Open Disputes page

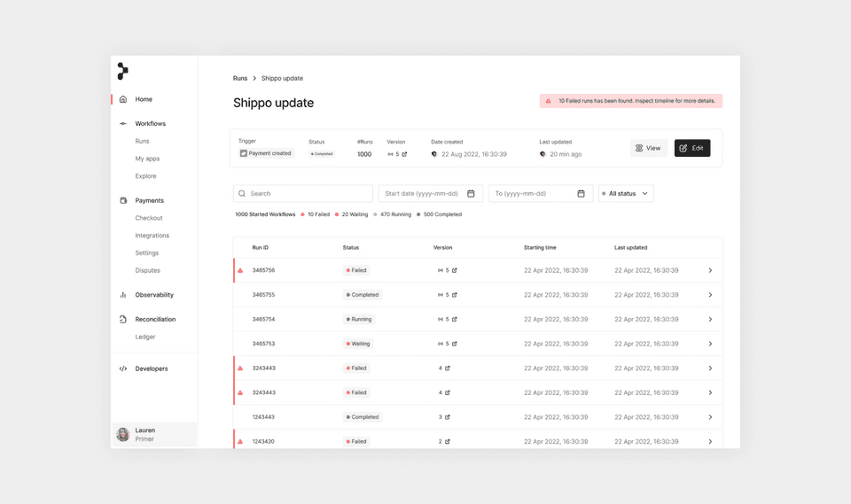tap(148, 270)
